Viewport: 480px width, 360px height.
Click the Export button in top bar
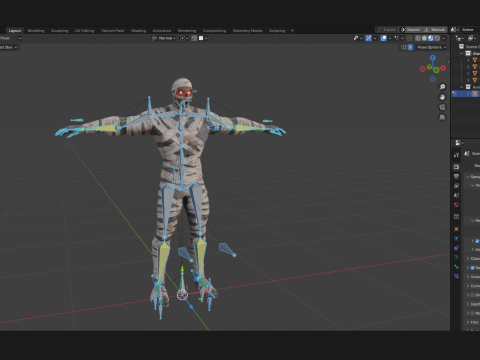click(387, 30)
